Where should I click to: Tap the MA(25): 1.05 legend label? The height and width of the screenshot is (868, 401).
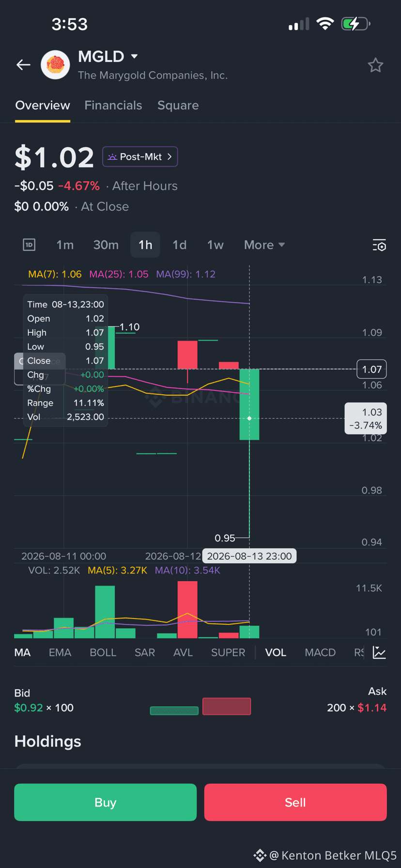pos(119,274)
